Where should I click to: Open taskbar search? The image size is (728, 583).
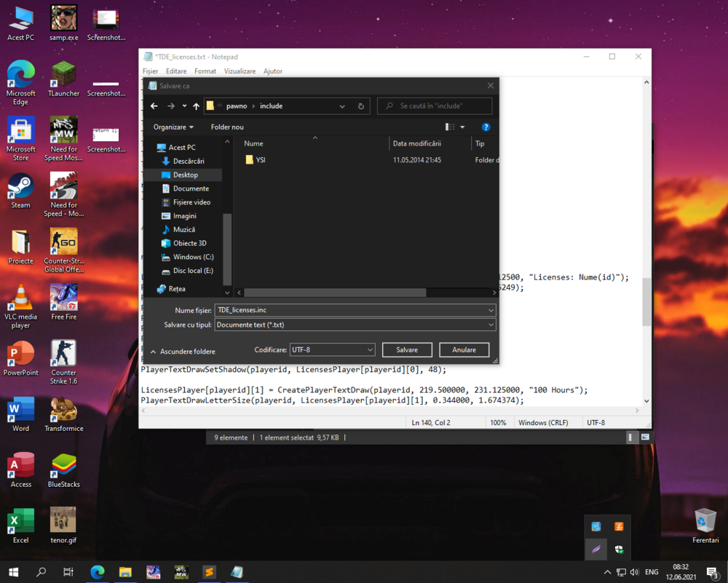point(41,572)
